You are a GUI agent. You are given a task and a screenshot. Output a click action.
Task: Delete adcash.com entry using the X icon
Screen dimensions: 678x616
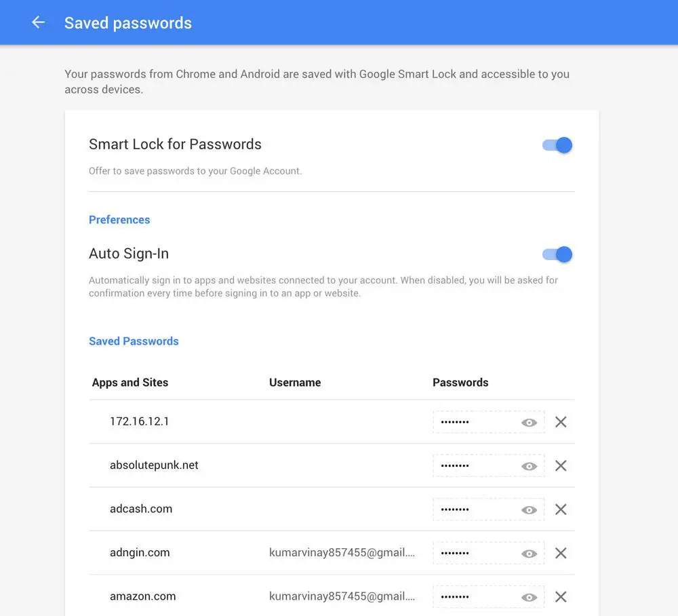561,509
